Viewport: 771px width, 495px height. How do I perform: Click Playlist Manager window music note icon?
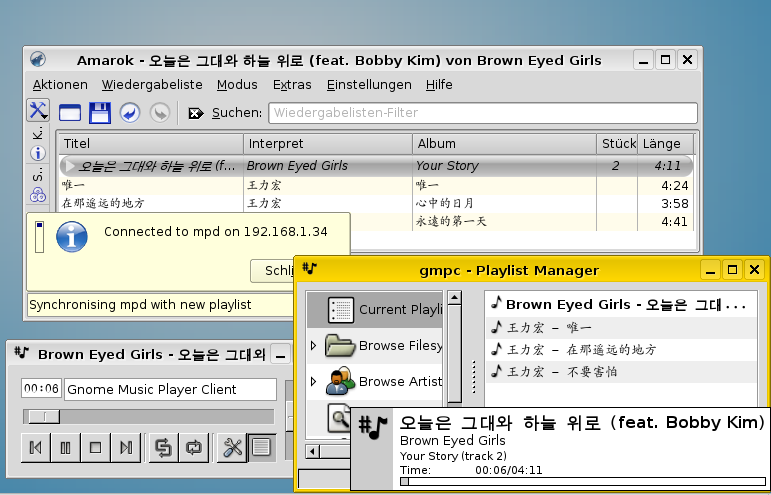[310, 268]
